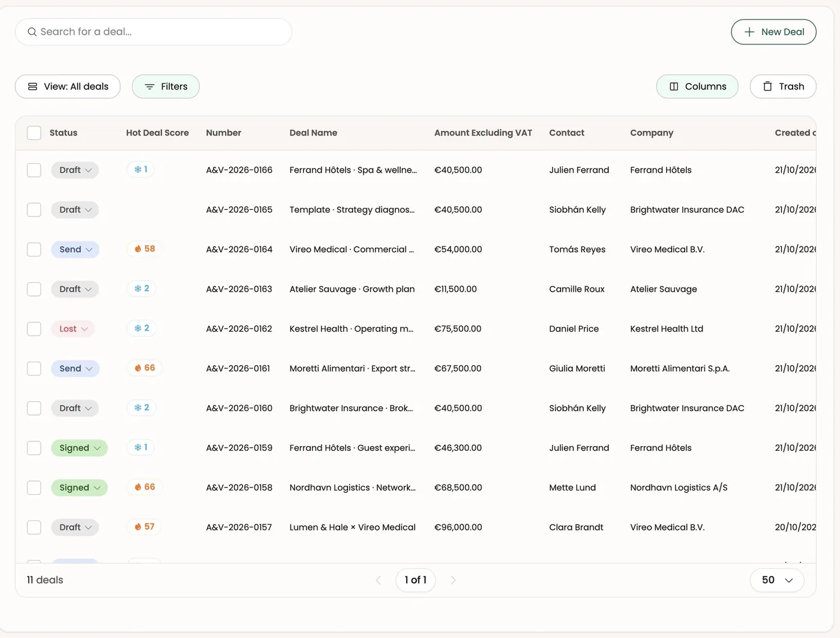Open the Nordhavn Logistics · Network deal
840x638 pixels.
click(352, 487)
